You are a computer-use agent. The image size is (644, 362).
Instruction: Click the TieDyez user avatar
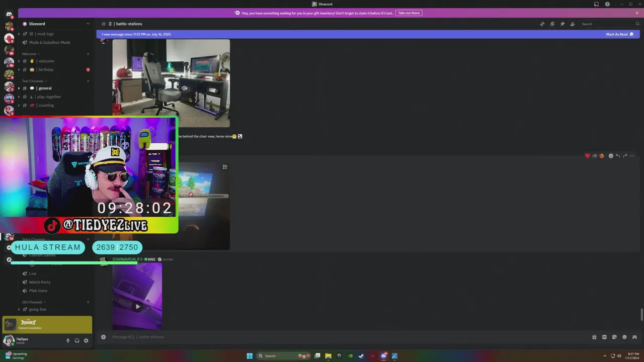pos(9,340)
